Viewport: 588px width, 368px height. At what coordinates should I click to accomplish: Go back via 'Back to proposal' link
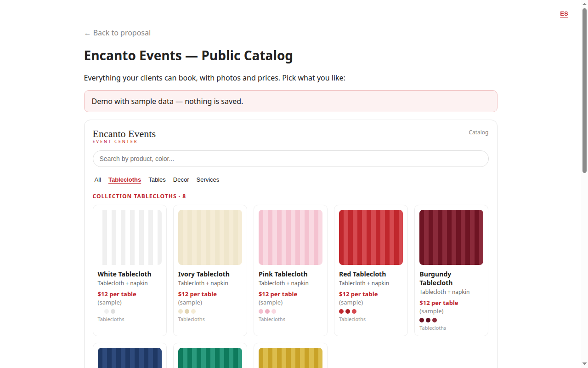tap(118, 33)
